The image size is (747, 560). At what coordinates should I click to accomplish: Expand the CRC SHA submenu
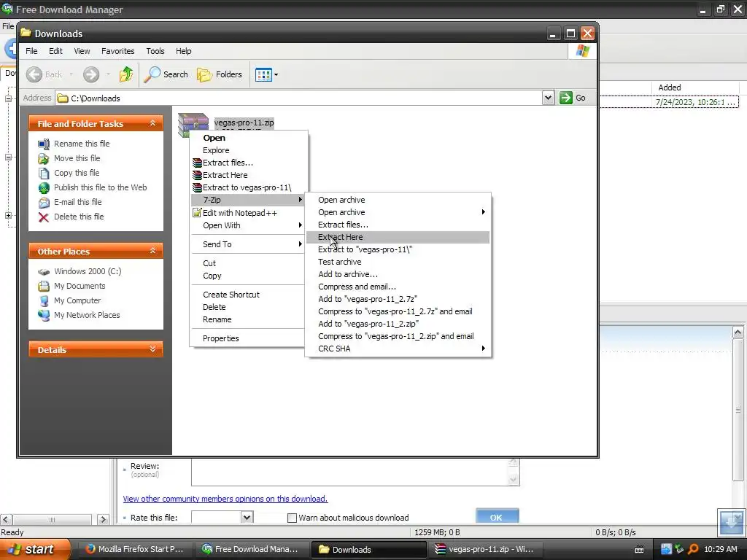398,349
